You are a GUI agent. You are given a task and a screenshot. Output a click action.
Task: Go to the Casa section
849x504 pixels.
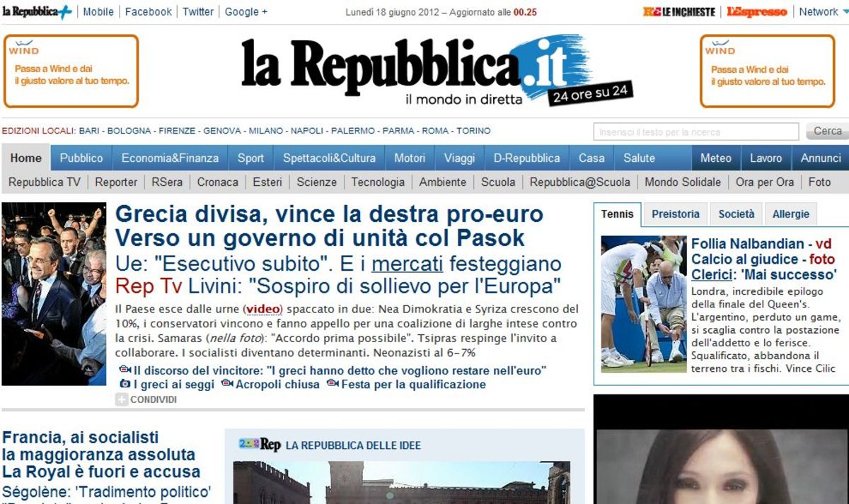click(591, 158)
